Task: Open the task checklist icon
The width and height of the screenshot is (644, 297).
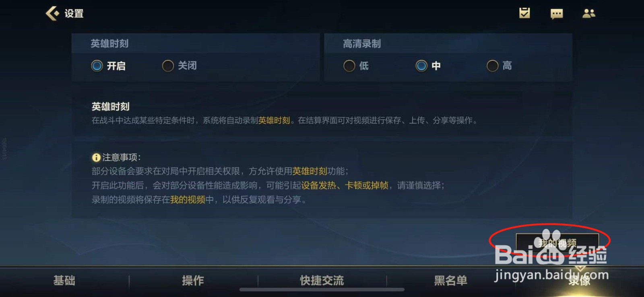Action: pos(524,13)
